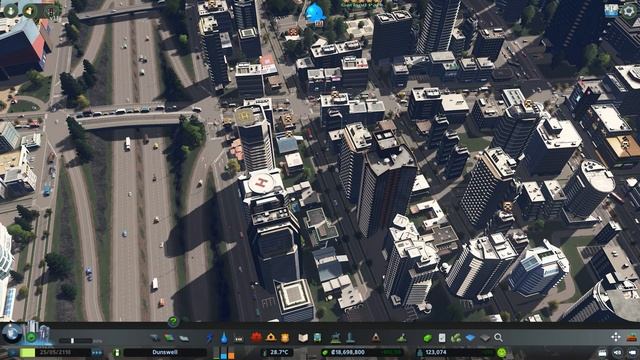This screenshot has width=640, height=360.
Task: Click the green happiness smiley face
Action: [x=502, y=352]
